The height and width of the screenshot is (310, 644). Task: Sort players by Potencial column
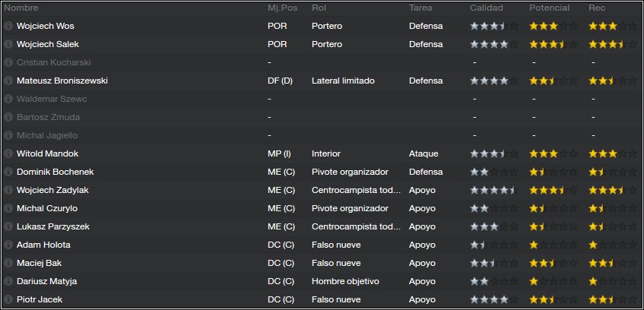click(x=549, y=8)
